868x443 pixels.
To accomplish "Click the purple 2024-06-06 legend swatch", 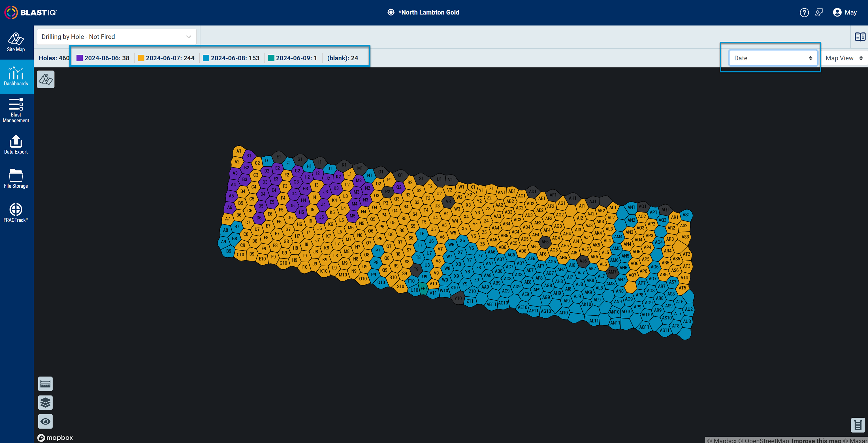I will (x=80, y=58).
